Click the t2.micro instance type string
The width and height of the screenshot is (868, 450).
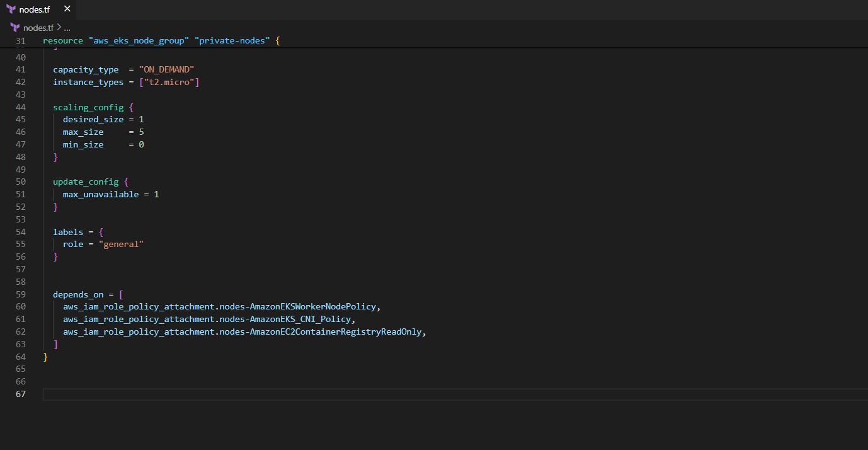[168, 81]
